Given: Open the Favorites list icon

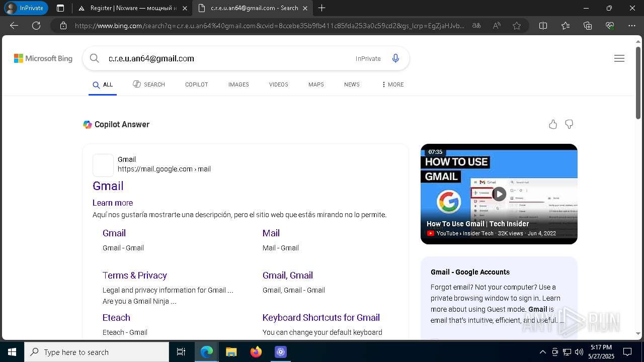Looking at the screenshot, I should pos(566,26).
